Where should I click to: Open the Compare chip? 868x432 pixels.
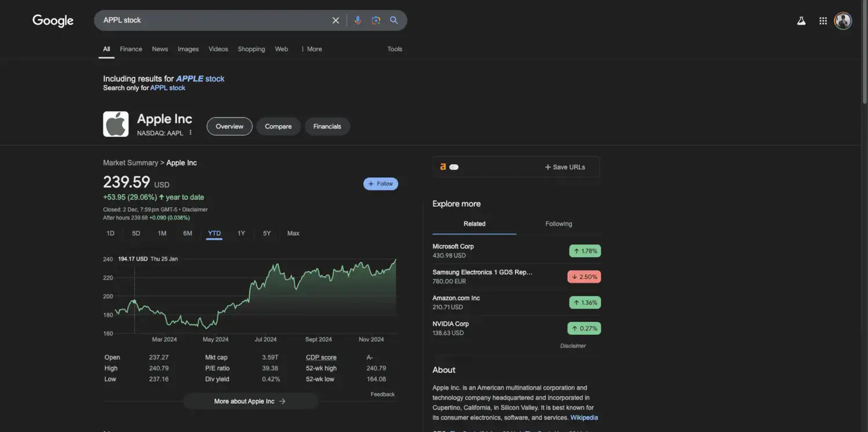(x=278, y=126)
